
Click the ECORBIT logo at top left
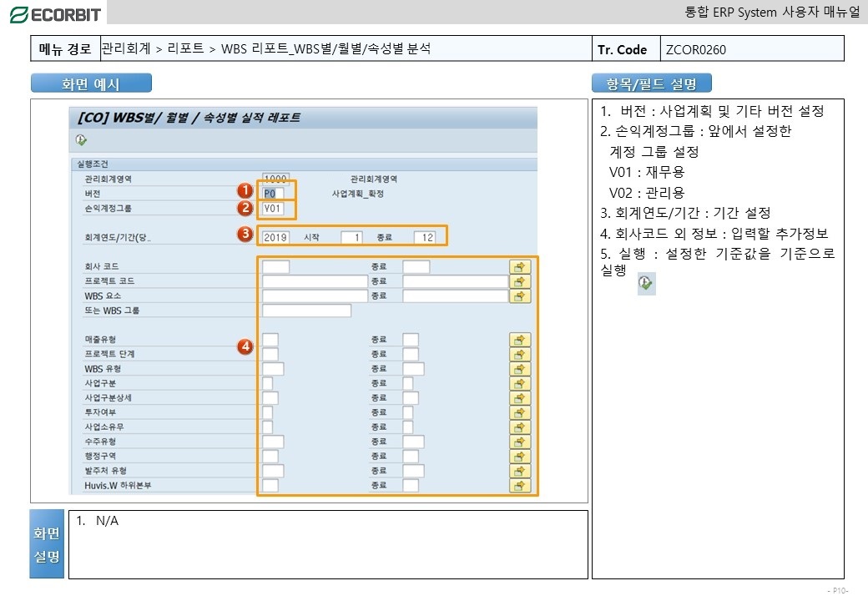pyautogui.click(x=55, y=14)
